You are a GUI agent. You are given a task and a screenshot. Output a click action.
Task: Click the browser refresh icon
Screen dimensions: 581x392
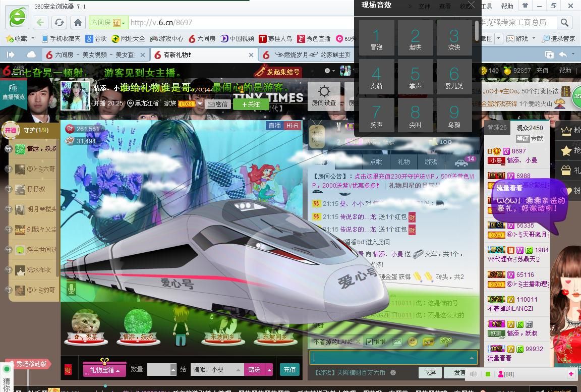59,23
